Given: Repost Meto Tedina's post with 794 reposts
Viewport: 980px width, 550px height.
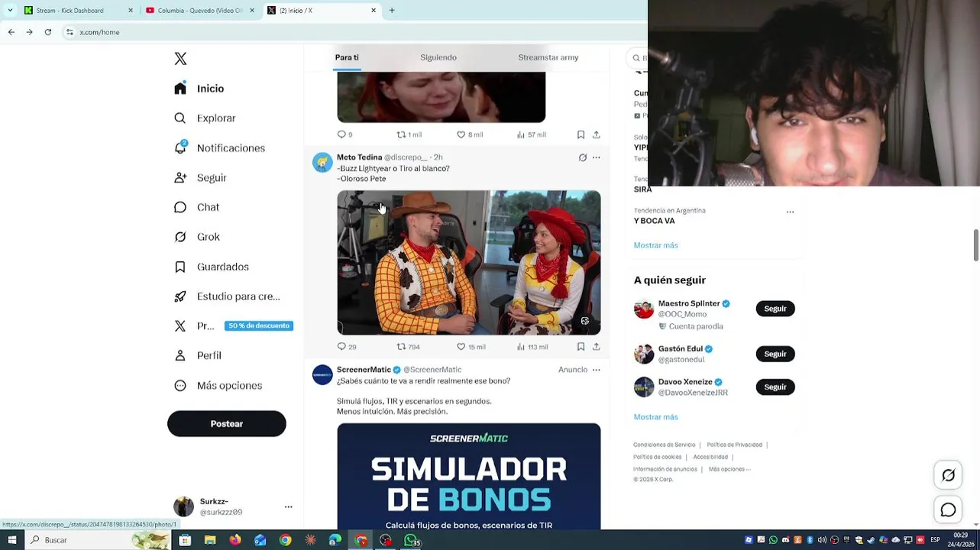Looking at the screenshot, I should point(408,347).
